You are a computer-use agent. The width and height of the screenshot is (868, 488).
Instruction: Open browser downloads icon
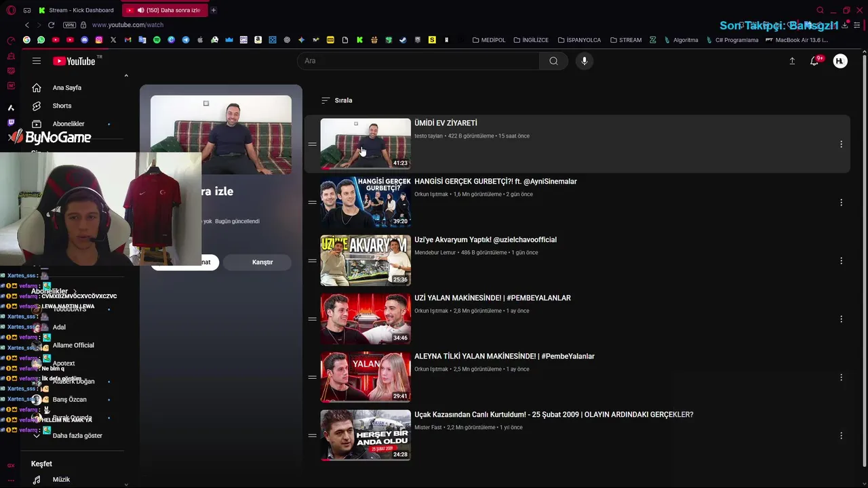[844, 25]
